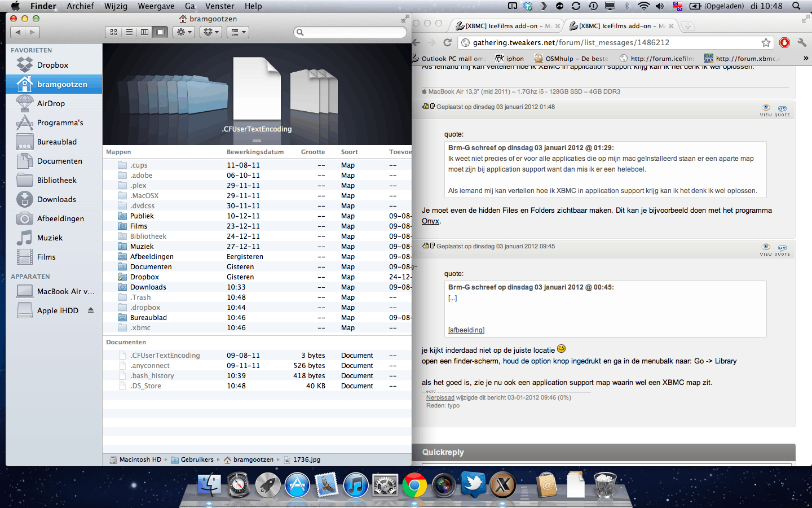Open the Archief menu

pos(80,6)
